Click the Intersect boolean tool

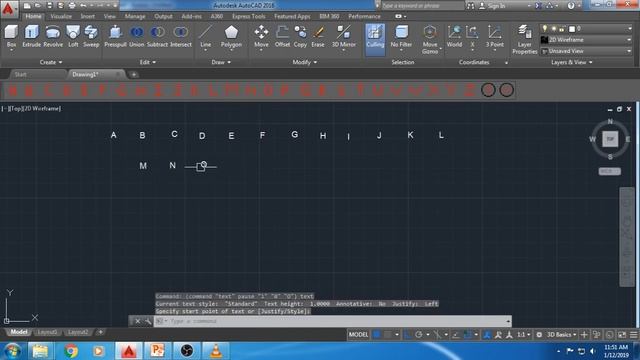[x=181, y=37]
